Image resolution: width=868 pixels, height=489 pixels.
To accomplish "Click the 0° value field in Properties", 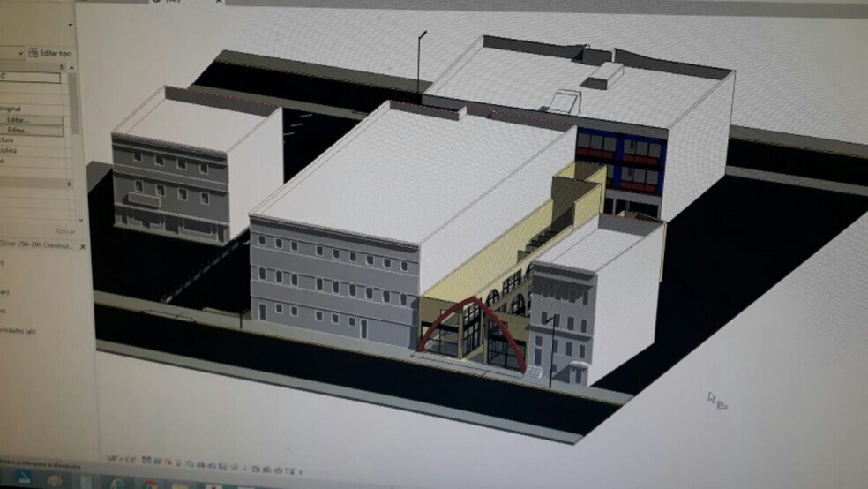I will (x=31, y=78).
